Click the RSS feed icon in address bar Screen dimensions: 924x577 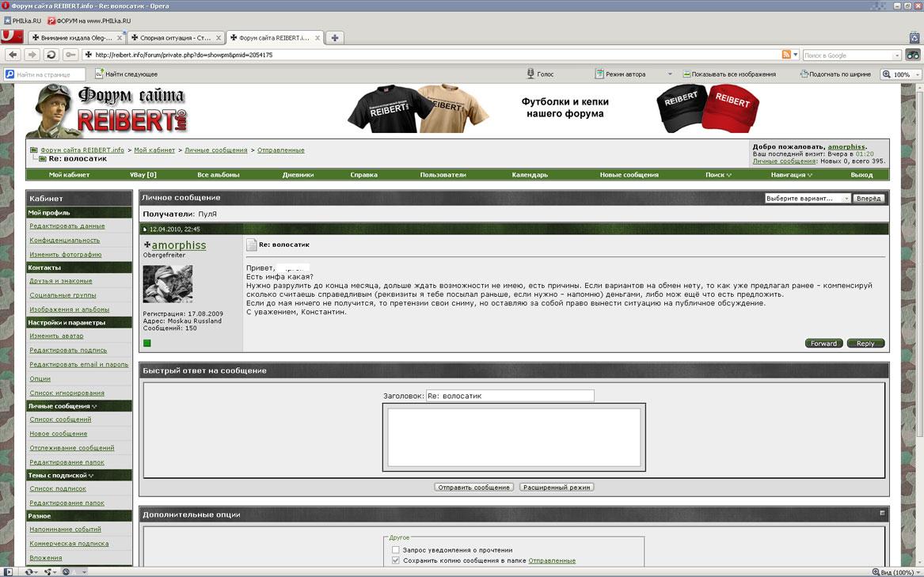[x=786, y=55]
